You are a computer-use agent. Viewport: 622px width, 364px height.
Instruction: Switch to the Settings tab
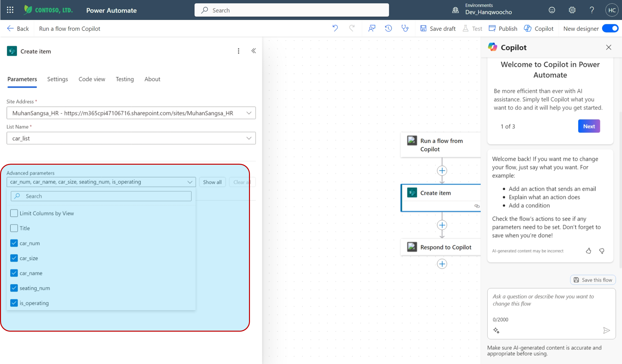point(58,79)
